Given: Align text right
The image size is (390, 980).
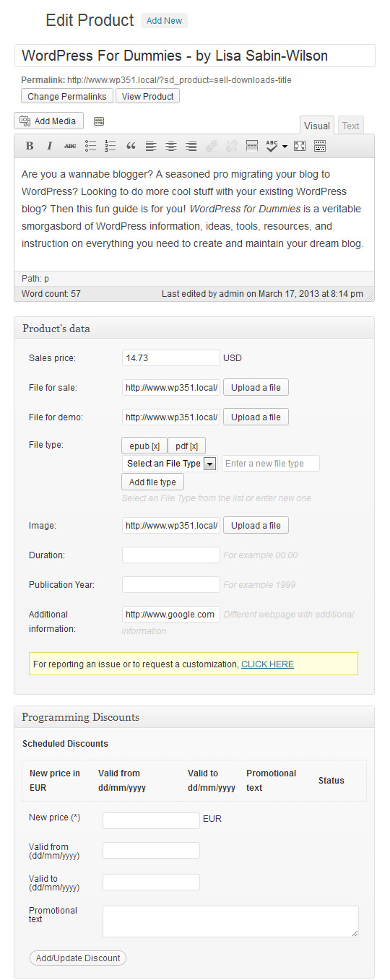Looking at the screenshot, I should [191, 146].
